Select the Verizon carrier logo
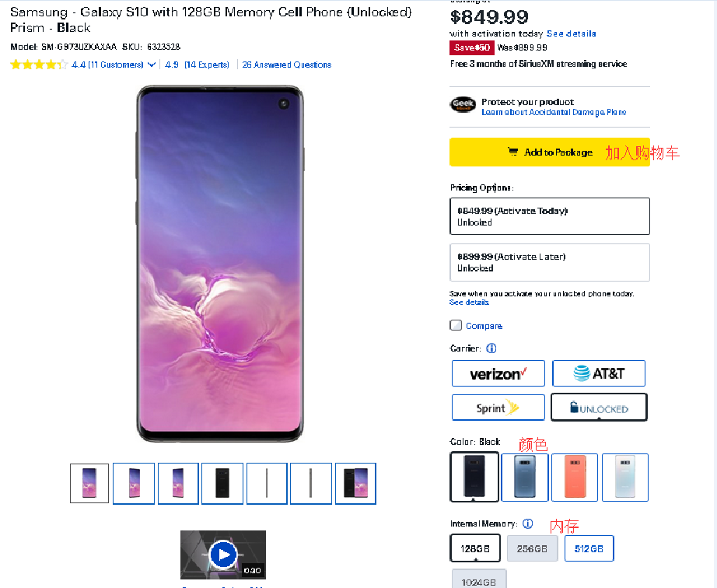 (x=498, y=374)
